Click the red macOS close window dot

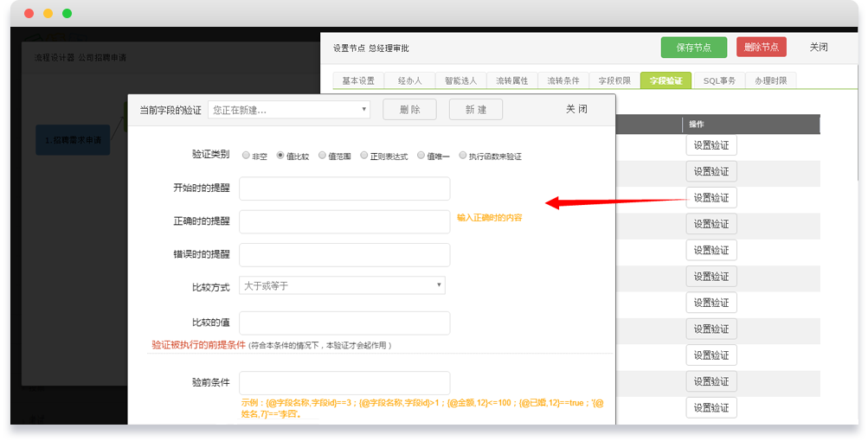[29, 14]
